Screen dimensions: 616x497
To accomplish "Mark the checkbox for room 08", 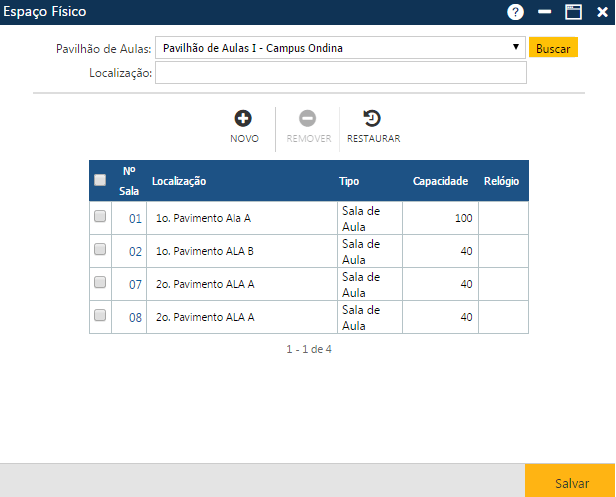I will click(x=100, y=316).
